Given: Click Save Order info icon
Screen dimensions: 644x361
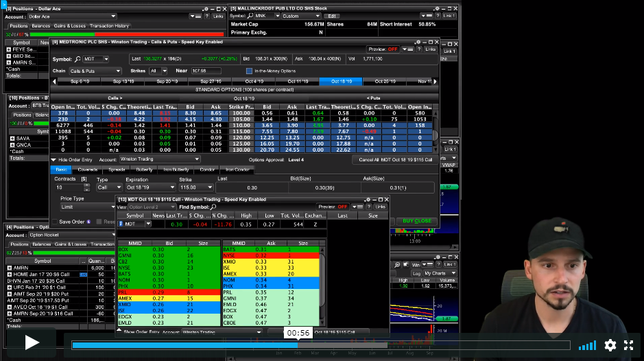Looking at the screenshot, I should [x=88, y=222].
